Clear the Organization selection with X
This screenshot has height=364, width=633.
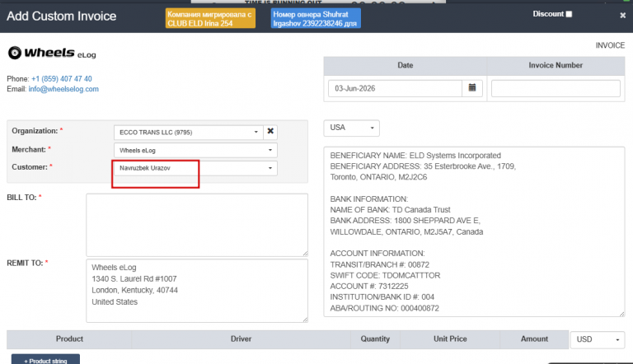pyautogui.click(x=270, y=131)
